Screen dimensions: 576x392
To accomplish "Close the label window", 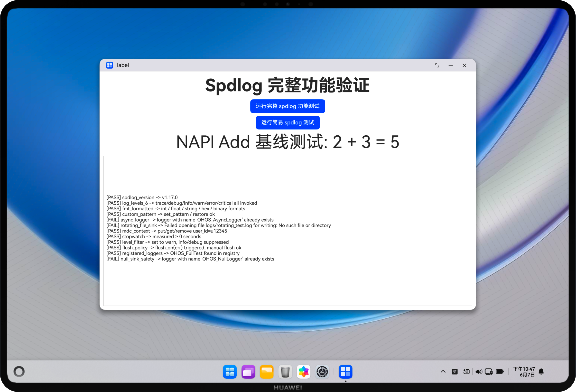I will pos(464,65).
